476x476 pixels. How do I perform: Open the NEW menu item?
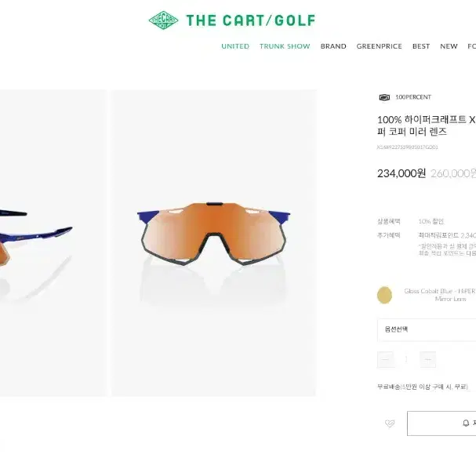click(449, 46)
